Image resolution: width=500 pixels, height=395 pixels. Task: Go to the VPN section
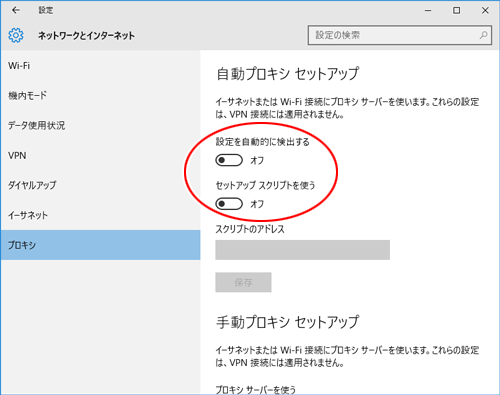[x=100, y=156]
